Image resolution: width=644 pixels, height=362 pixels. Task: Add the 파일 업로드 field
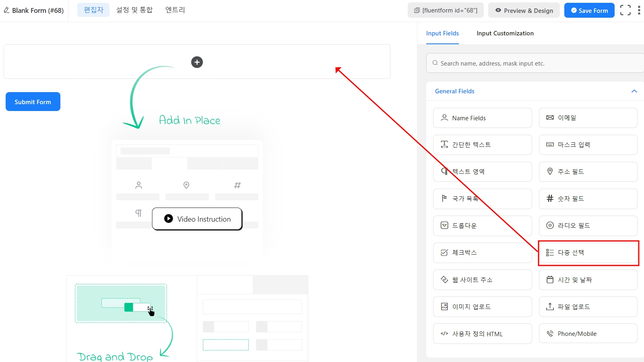click(x=588, y=306)
